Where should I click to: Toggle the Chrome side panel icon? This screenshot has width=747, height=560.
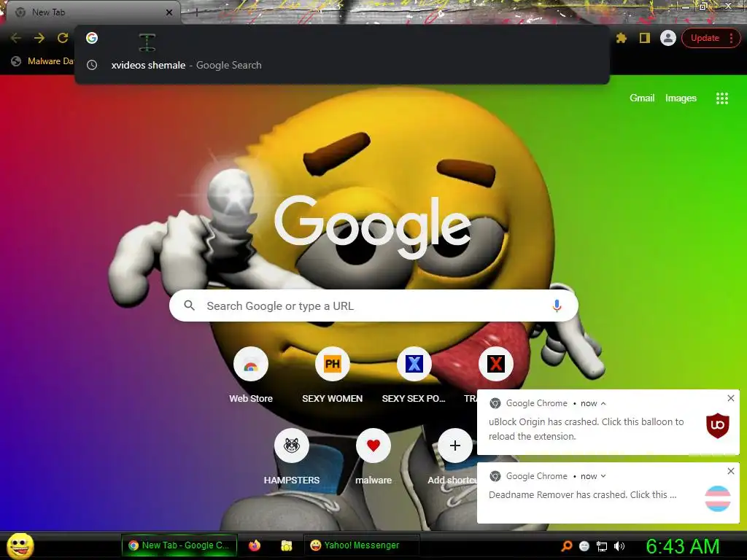pos(645,38)
